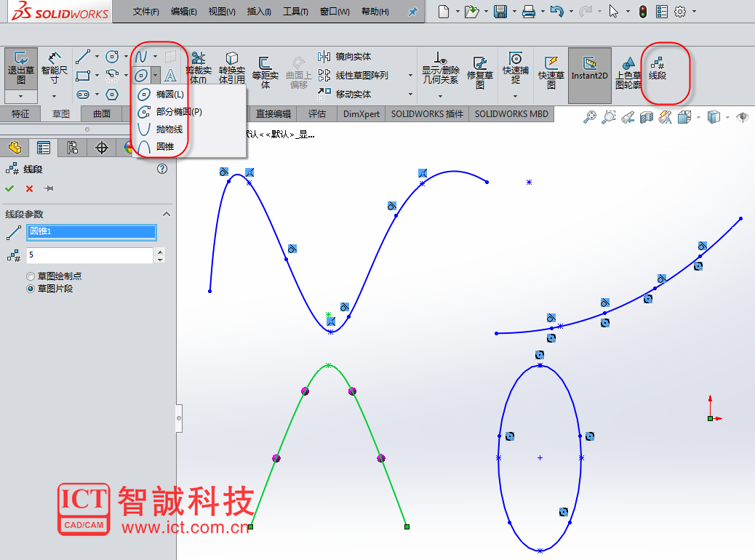The height and width of the screenshot is (560, 755).
Task: Click the Convert Entities (转换实体引用) tool
Action: pos(231,68)
